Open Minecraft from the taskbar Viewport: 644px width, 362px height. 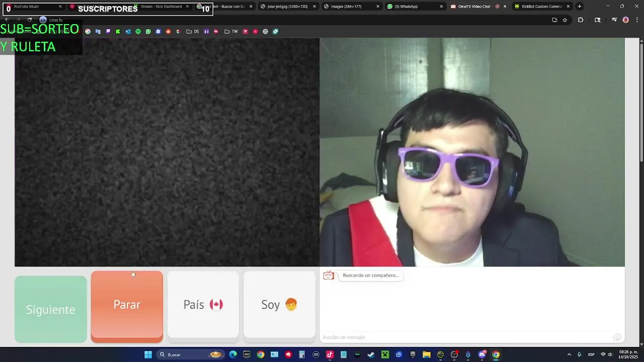coord(385,354)
